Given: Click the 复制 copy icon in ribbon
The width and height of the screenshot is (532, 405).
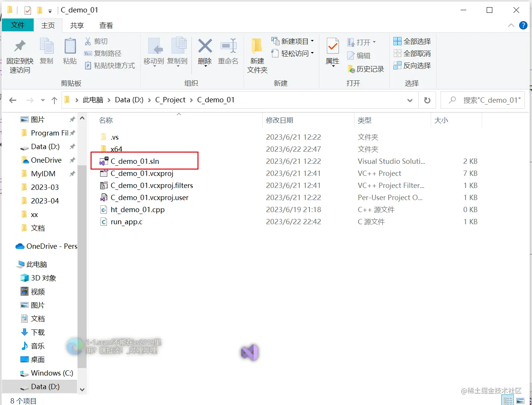Looking at the screenshot, I should 47,46.
